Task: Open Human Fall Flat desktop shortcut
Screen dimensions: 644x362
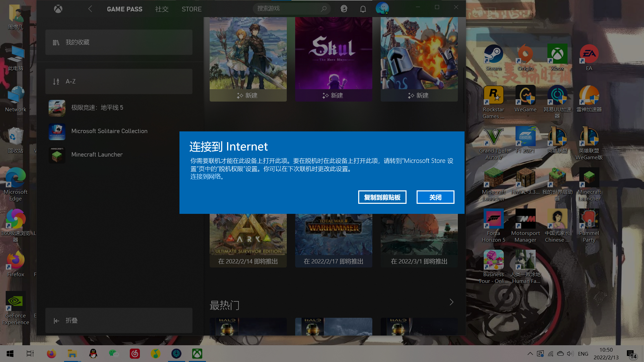Action: (525, 267)
